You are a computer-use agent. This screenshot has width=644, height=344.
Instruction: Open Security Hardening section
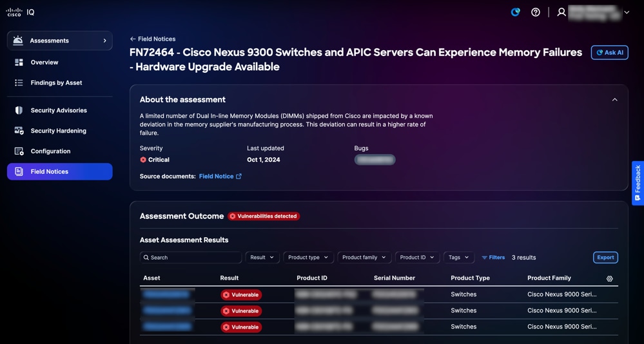tap(58, 131)
